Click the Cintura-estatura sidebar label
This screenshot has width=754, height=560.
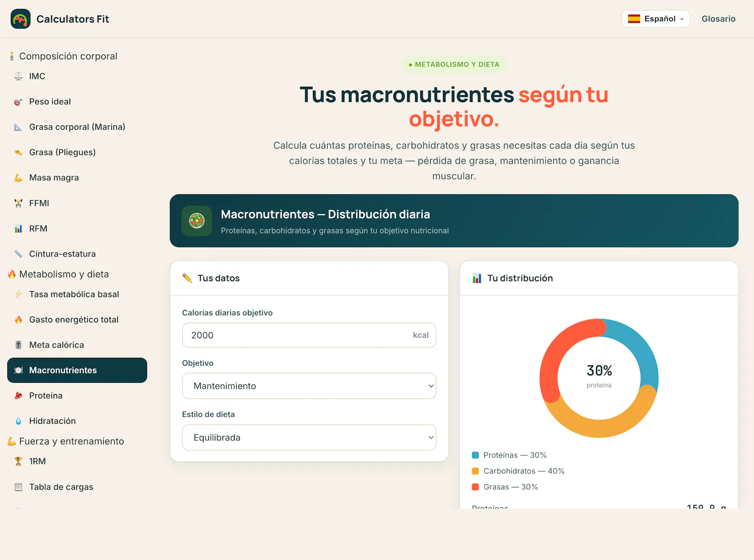point(62,254)
